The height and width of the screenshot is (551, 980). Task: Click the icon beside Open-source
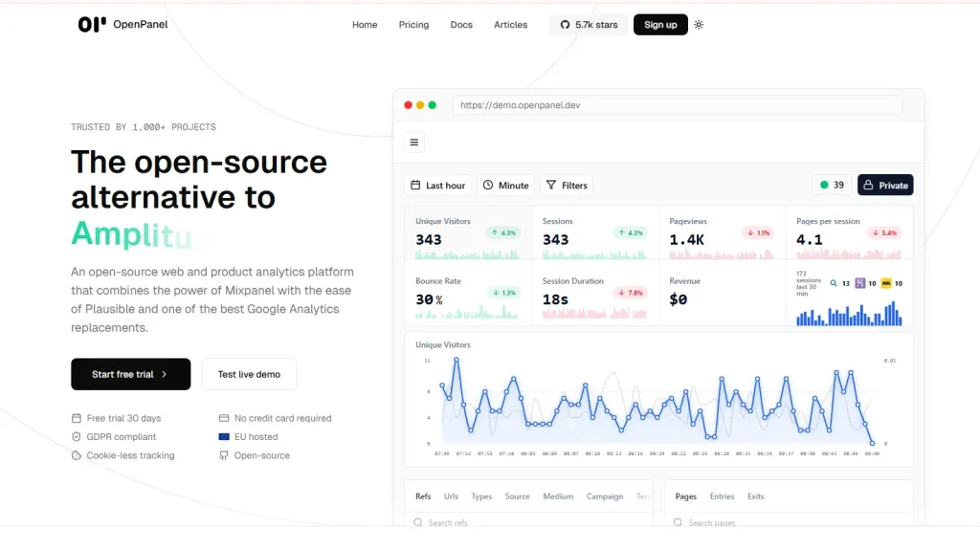[224, 455]
